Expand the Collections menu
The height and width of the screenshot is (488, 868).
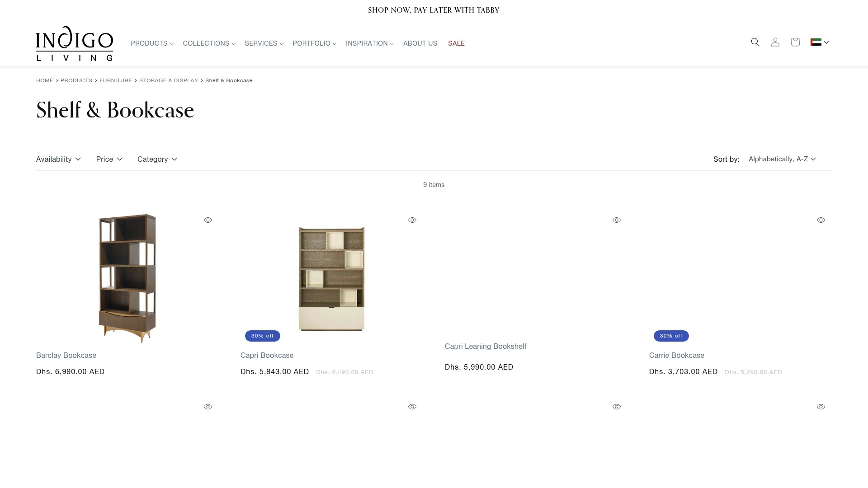tap(209, 43)
